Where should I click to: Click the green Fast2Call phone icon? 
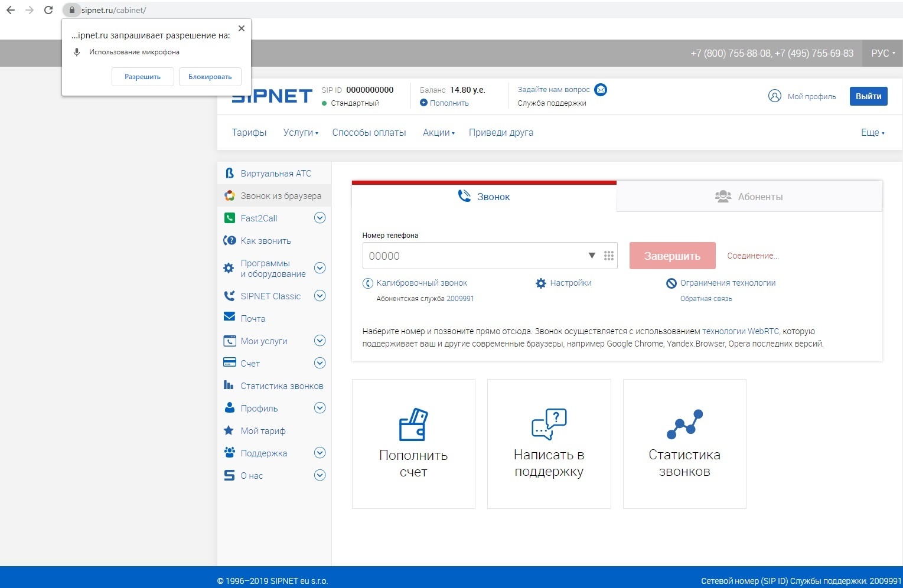coord(229,218)
